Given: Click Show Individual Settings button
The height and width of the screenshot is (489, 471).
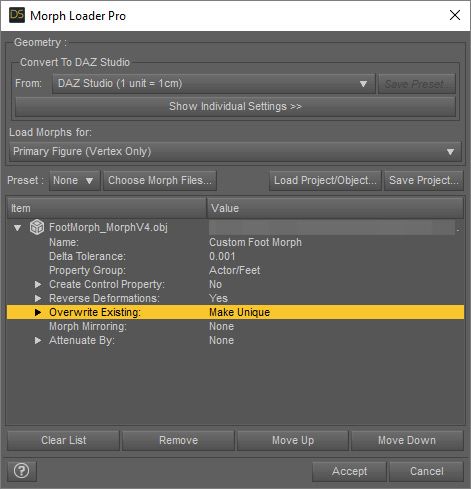Looking at the screenshot, I should point(235,106).
